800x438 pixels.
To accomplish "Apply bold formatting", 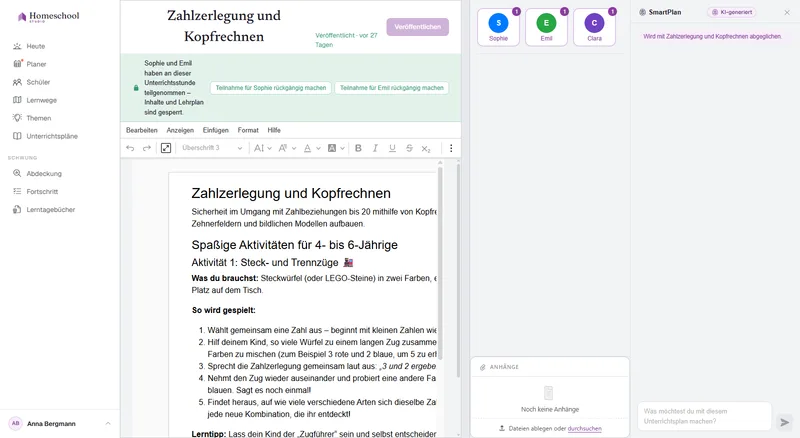I will coord(358,148).
